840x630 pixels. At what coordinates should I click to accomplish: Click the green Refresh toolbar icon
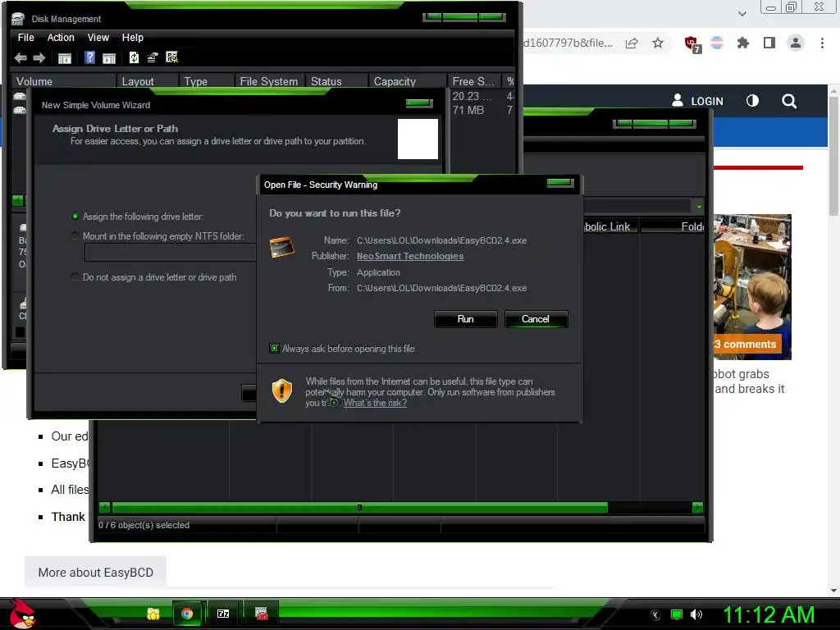(134, 57)
